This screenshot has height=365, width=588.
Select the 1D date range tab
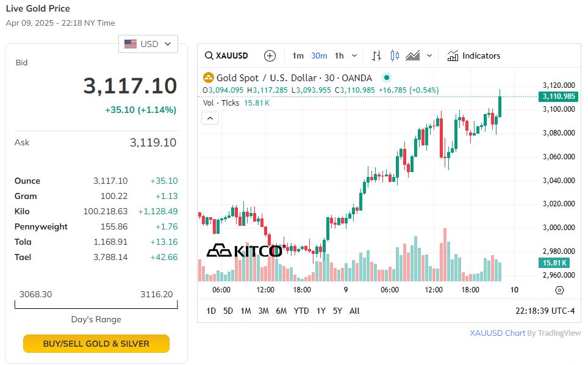pos(211,311)
